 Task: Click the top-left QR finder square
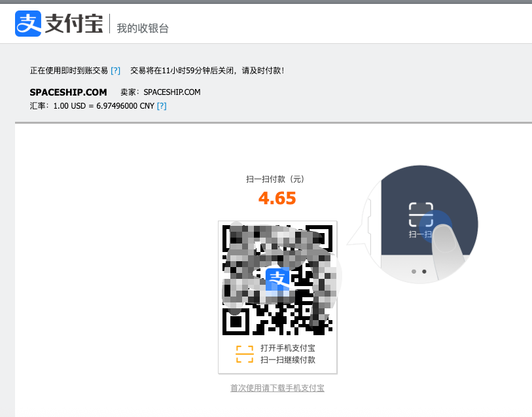click(236, 238)
